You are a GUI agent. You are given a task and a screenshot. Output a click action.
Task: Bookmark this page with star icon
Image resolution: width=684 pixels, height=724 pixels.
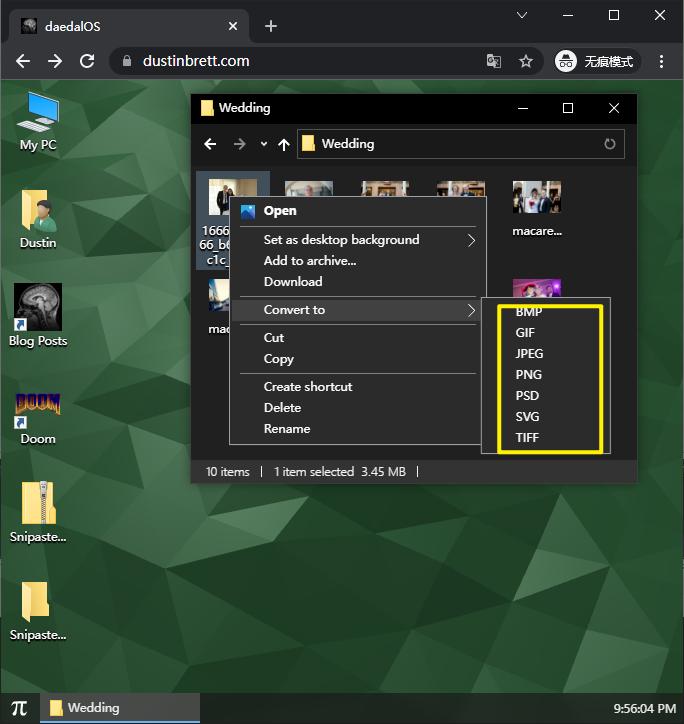point(526,61)
